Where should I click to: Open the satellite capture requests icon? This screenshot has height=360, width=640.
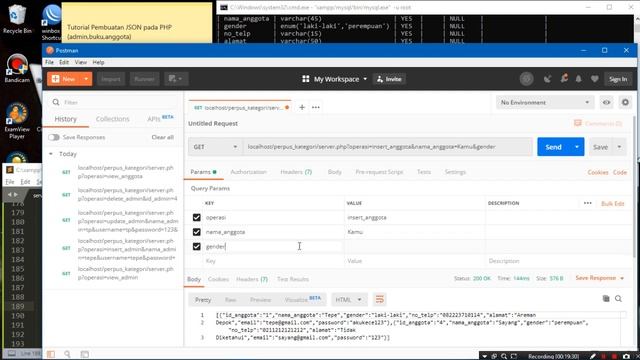(x=547, y=79)
